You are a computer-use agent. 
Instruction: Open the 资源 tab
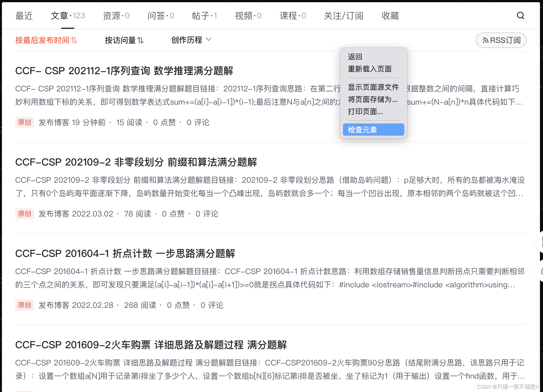[x=116, y=16]
